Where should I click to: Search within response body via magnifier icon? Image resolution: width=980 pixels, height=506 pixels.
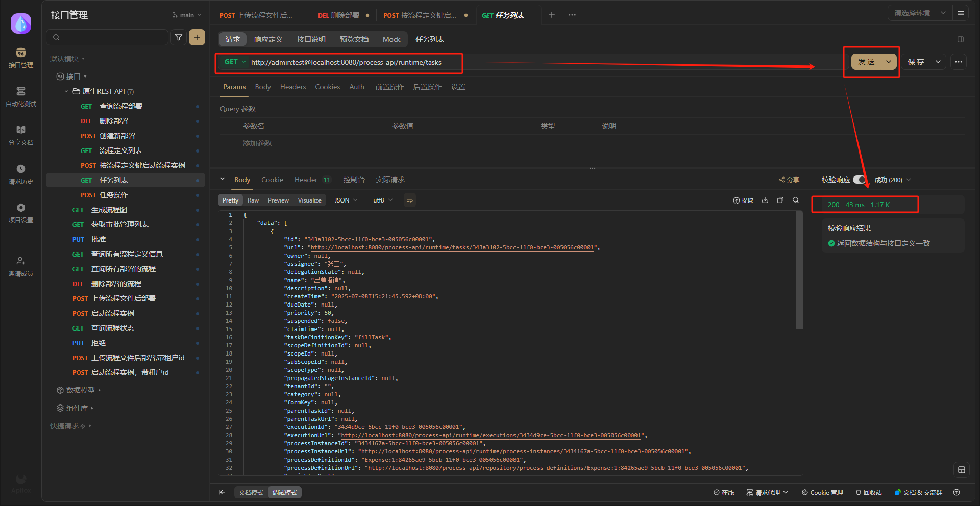coord(796,200)
